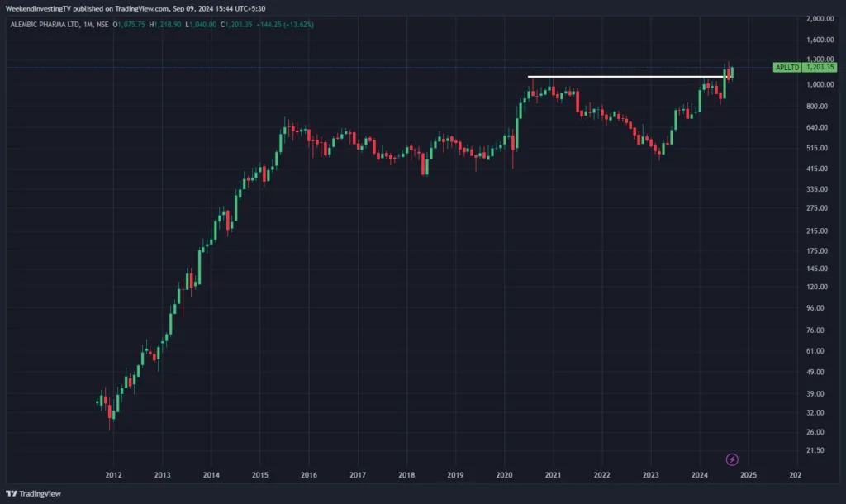Click the WeekendInvestingTV publisher name
The width and height of the screenshot is (846, 504).
tap(41, 8)
